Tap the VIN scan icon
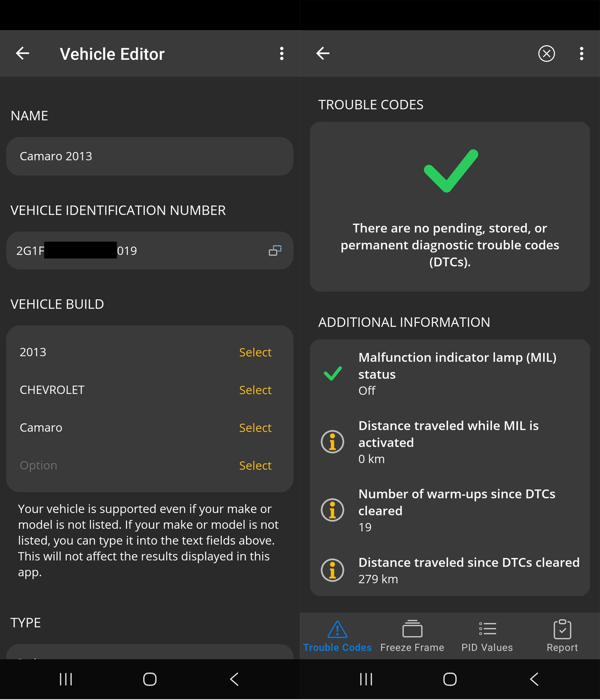Viewport: 600px width, 700px height. [275, 250]
